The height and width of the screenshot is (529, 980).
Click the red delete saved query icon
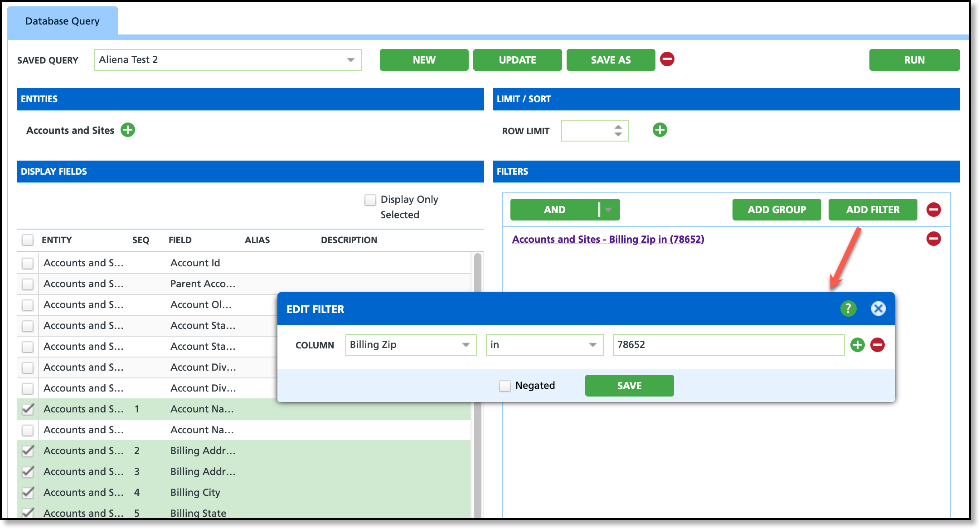(667, 59)
